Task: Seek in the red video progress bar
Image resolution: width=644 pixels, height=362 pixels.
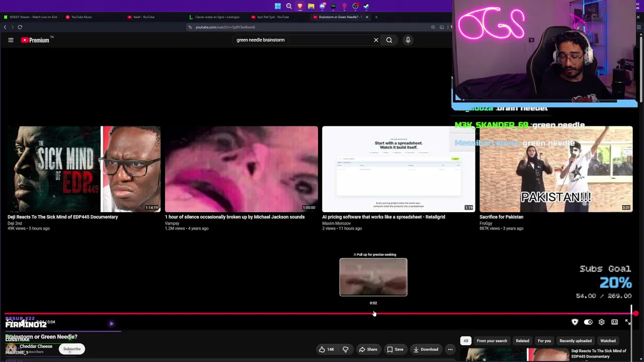Action: (x=320, y=314)
